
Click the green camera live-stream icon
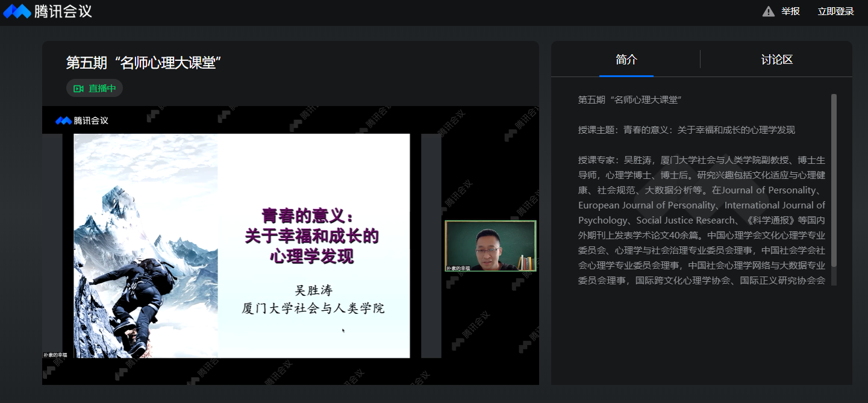point(78,89)
